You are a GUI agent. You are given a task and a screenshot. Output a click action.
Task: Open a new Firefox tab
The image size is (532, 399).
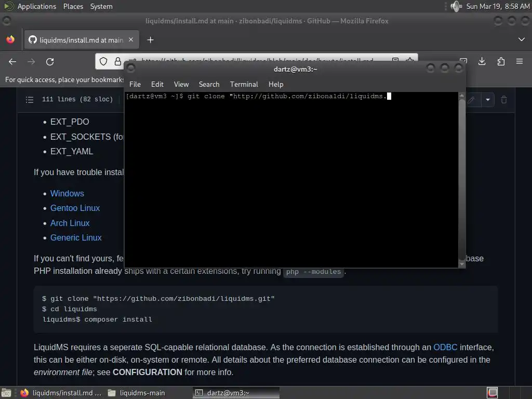(x=150, y=40)
